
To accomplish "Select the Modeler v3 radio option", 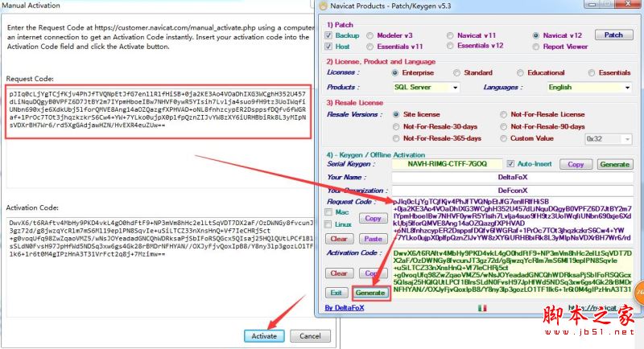I will tap(369, 35).
